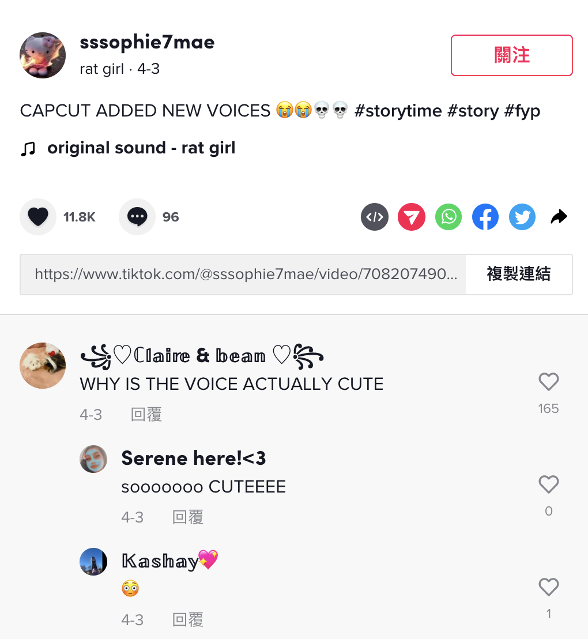Share via the red send-to-friends icon
The height and width of the screenshot is (640, 588).
click(x=411, y=217)
